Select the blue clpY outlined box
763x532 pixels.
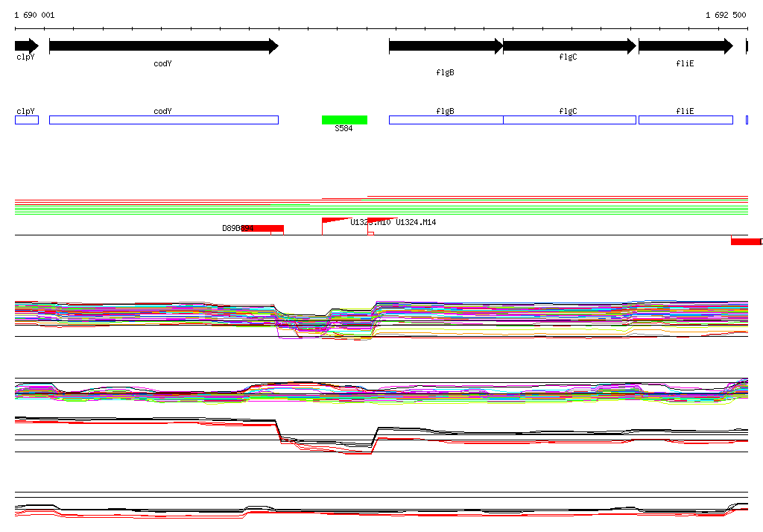tap(27, 120)
